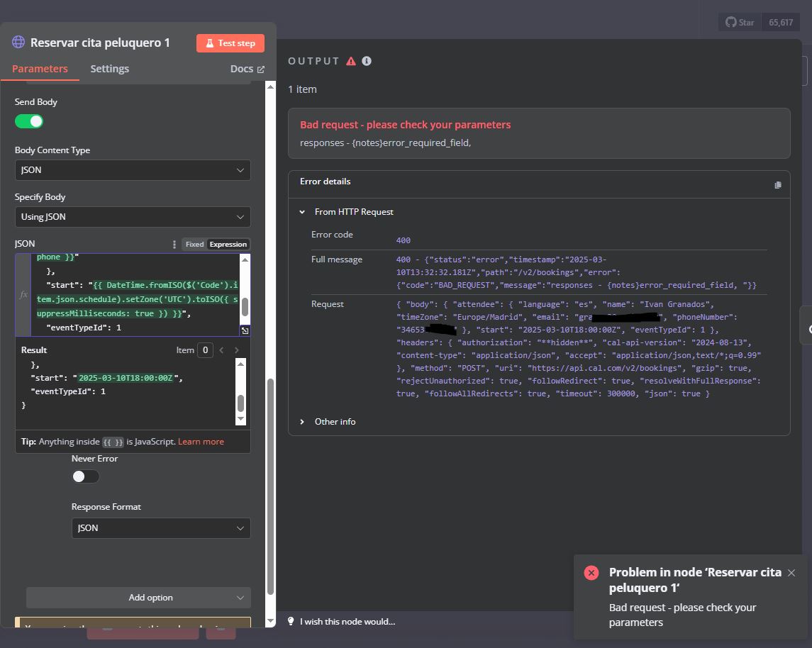Click the globe icon of the HTTP node
Viewport: 812px width, 648px height.
click(18, 42)
